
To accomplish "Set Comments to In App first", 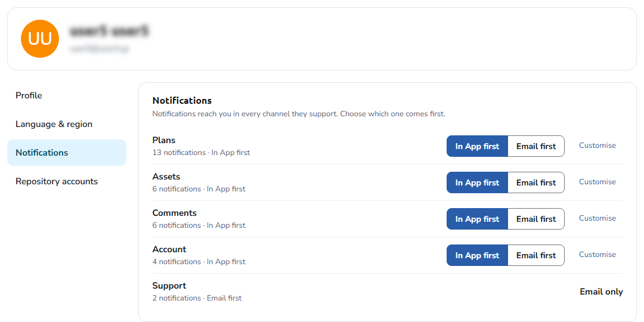I will coord(477,219).
